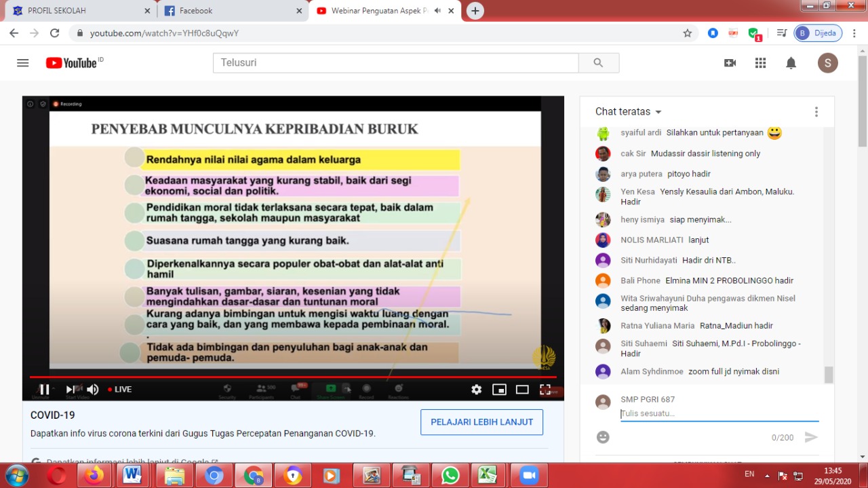Click the page vertical scrollbar

[863, 102]
